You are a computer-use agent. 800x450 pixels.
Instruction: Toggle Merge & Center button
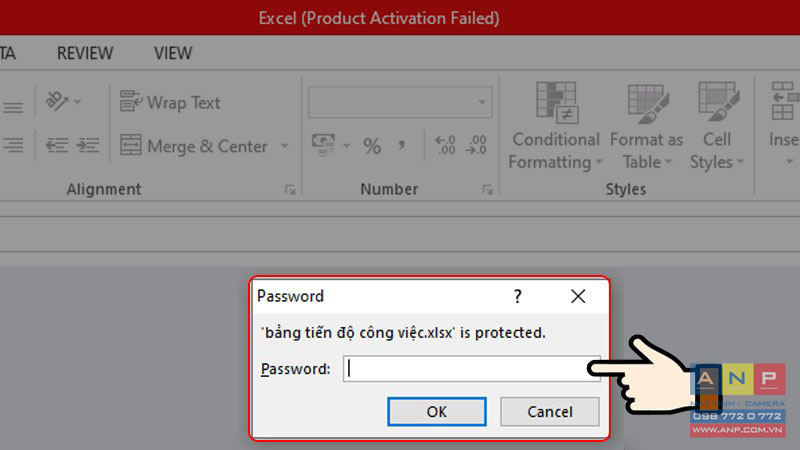[193, 146]
